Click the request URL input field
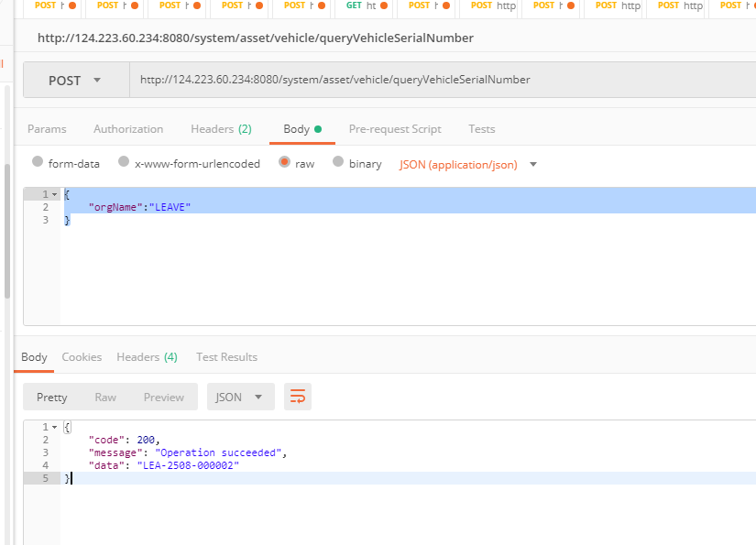 coord(440,81)
